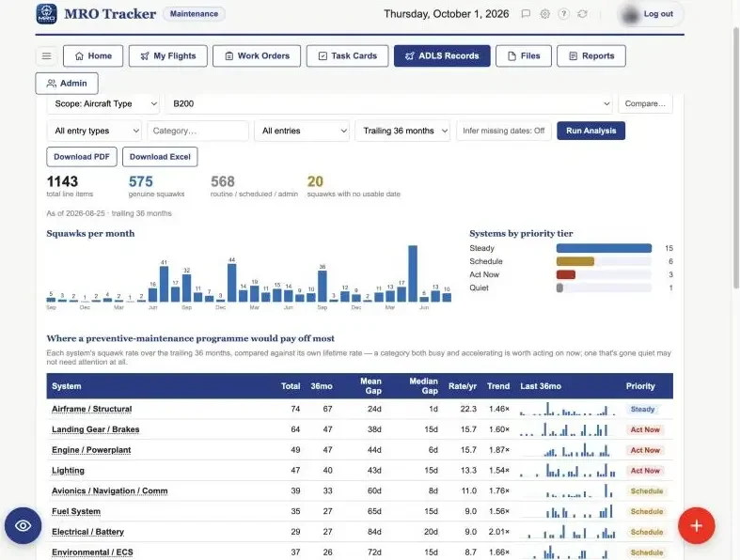Open the Engine / Powerplant link
This screenshot has height=560, width=740.
click(x=91, y=450)
